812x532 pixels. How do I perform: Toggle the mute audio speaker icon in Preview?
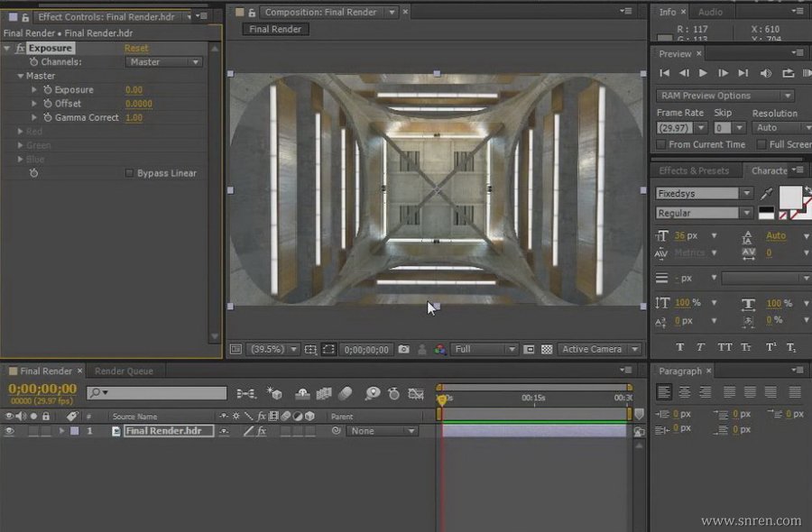click(765, 73)
